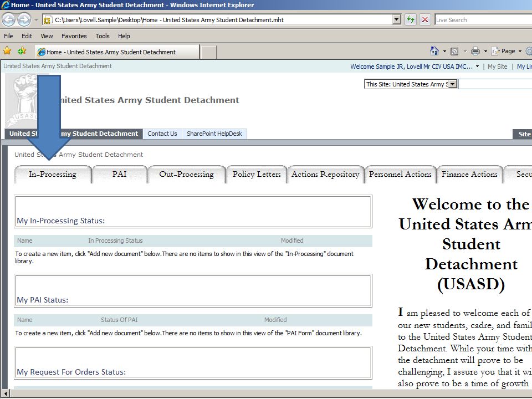This screenshot has height=399, width=532.
Task: Open the Tools menu
Action: point(102,36)
